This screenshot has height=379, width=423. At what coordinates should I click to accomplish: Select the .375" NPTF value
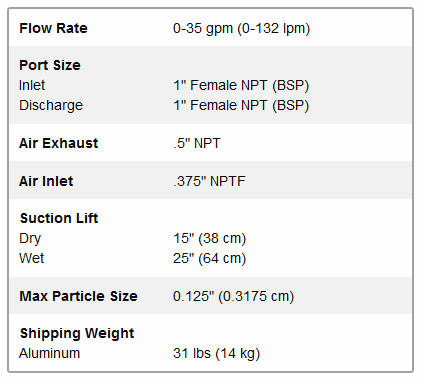pos(209,181)
